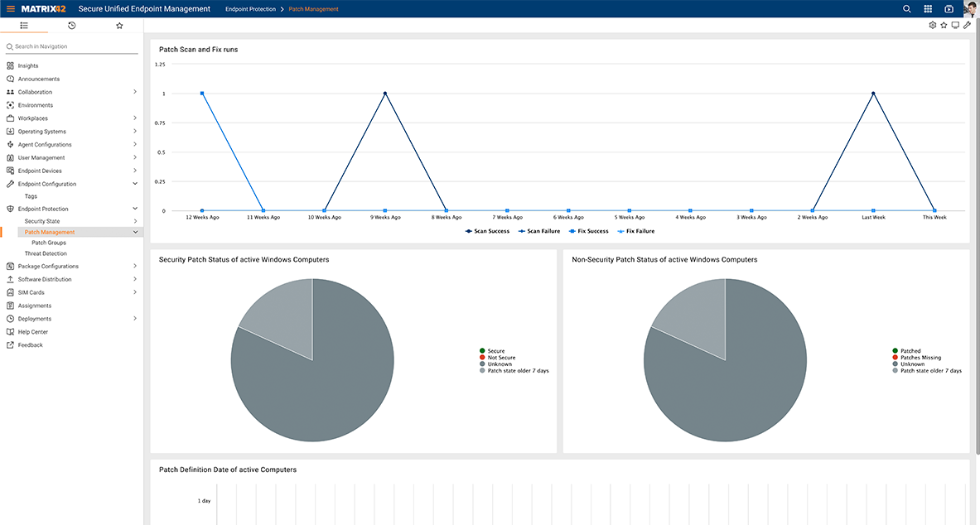This screenshot has height=525, width=980.
Task: Click the Search in Navigation field
Action: 70,46
